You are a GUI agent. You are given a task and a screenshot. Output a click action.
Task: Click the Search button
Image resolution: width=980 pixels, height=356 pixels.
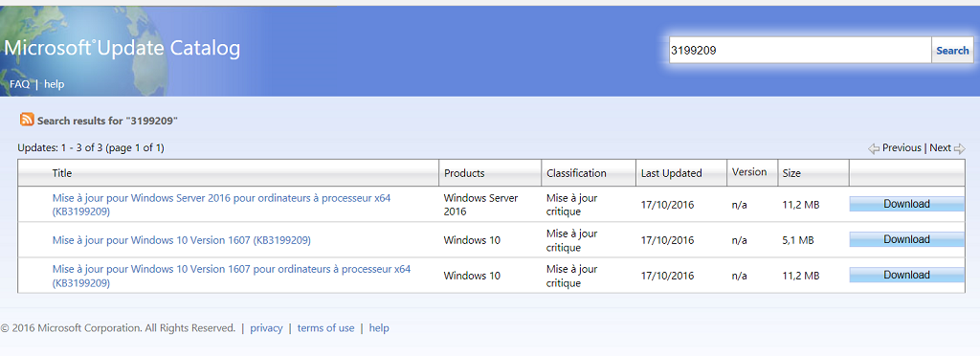[952, 51]
